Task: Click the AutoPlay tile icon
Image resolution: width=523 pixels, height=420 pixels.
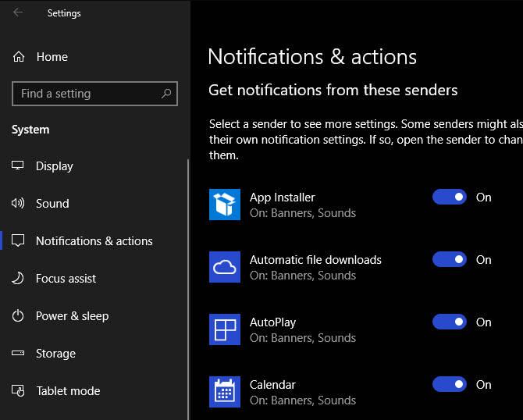Action: tap(225, 329)
